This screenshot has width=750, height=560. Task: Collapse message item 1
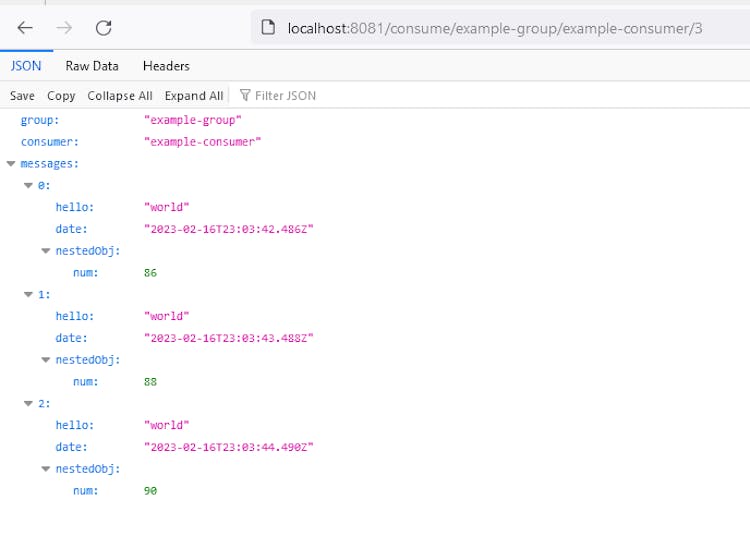[28, 295]
